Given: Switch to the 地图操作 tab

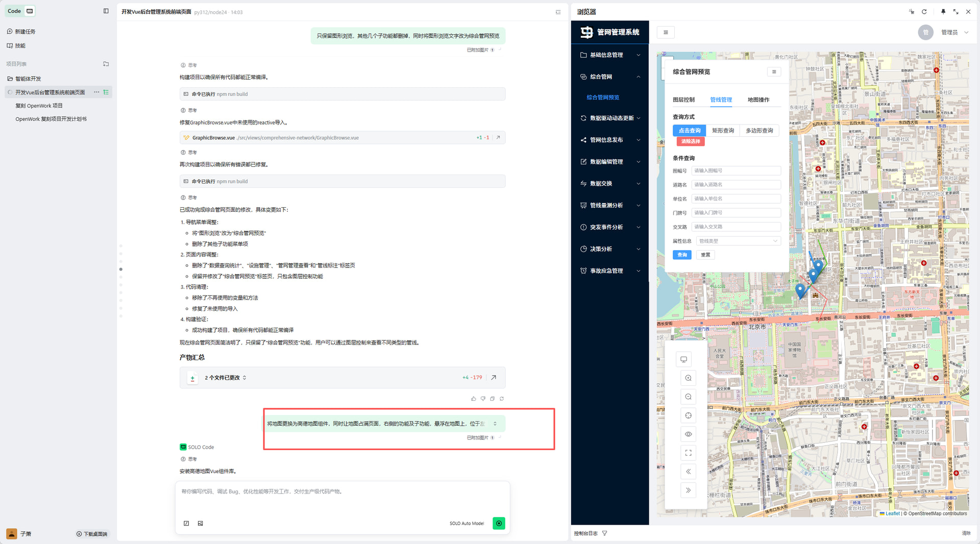Looking at the screenshot, I should (758, 100).
